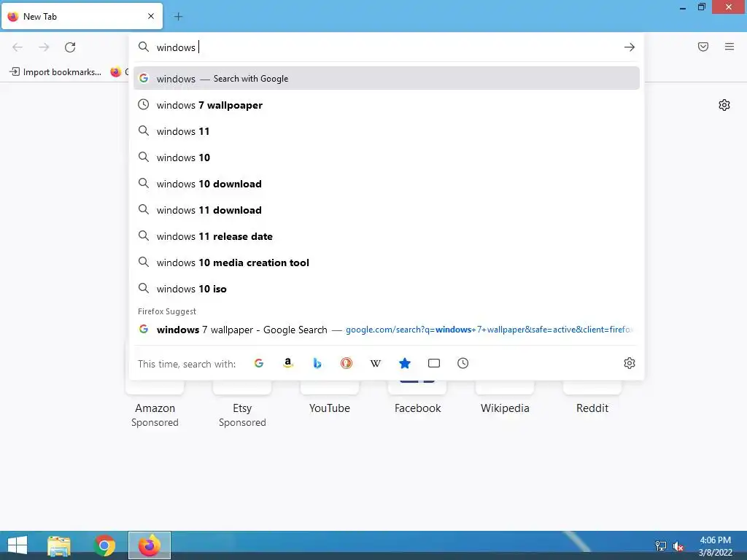The width and height of the screenshot is (747, 560).
Task: Close the New Tab tab
Action: 151,16
